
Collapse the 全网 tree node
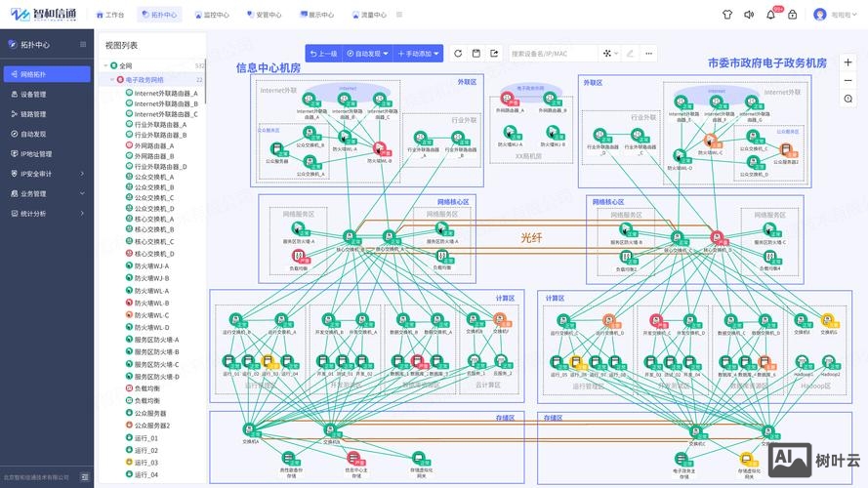pos(104,66)
